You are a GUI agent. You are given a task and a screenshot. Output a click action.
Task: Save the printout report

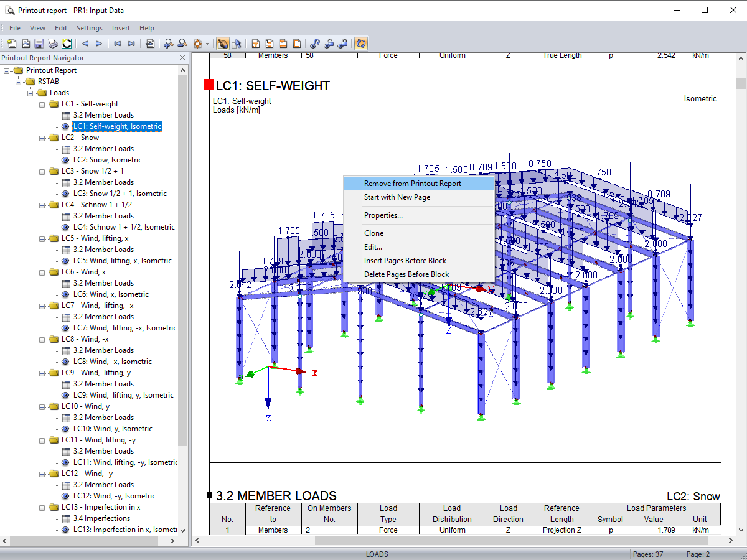pos(39,44)
